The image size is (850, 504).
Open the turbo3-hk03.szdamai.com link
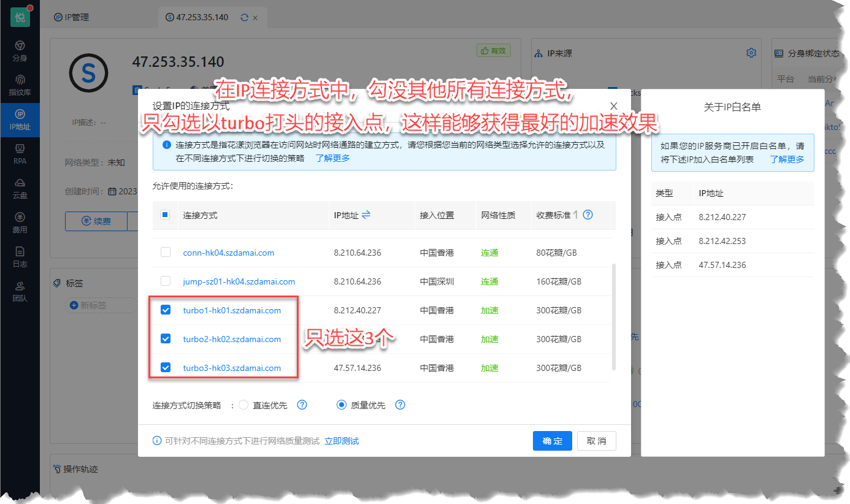pyautogui.click(x=232, y=368)
